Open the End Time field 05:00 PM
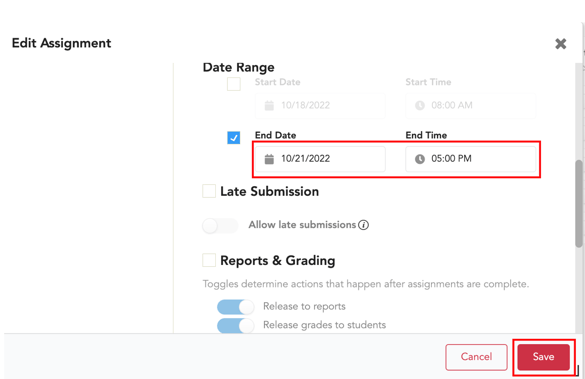Viewport: 585px width, 379px height. (470, 159)
